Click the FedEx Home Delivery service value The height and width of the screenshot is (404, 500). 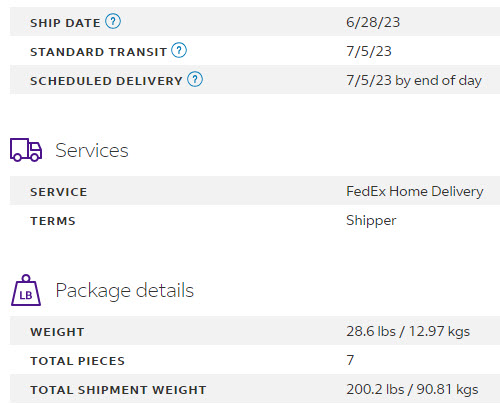[415, 192]
